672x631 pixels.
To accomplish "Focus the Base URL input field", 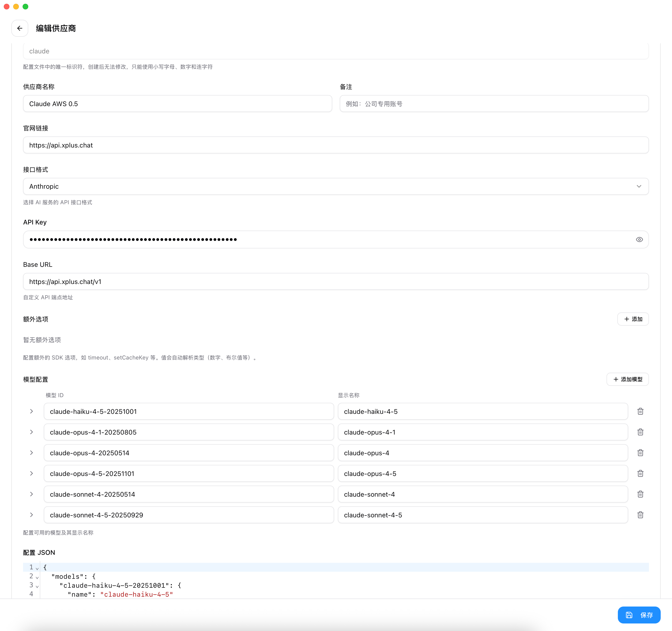I will 335,282.
